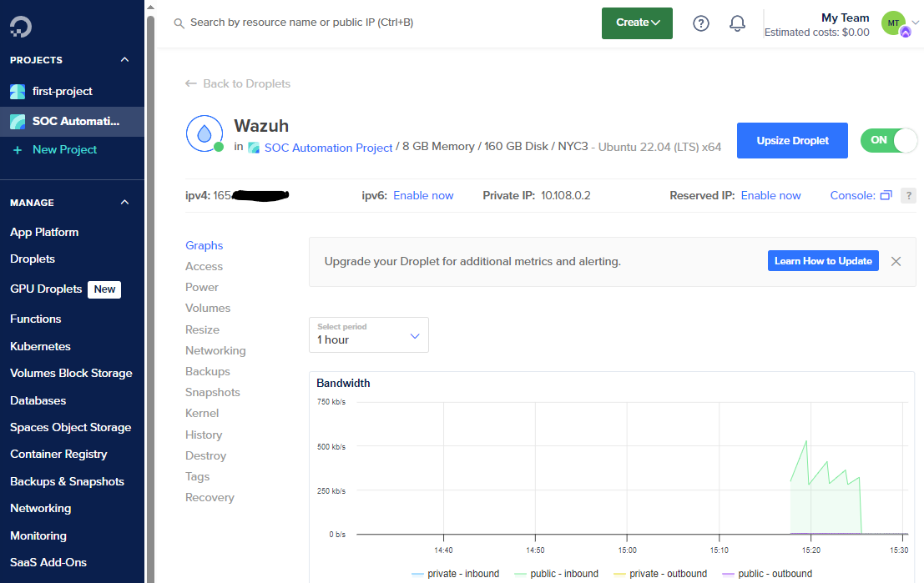The width and height of the screenshot is (924, 583).
Task: Open Droplets in the Manage menu
Action: pyautogui.click(x=33, y=259)
